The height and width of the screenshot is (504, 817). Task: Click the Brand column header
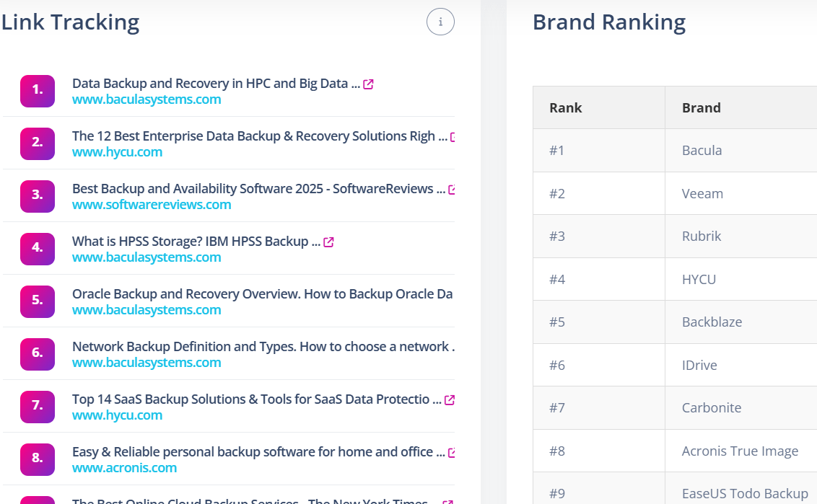[x=741, y=107]
